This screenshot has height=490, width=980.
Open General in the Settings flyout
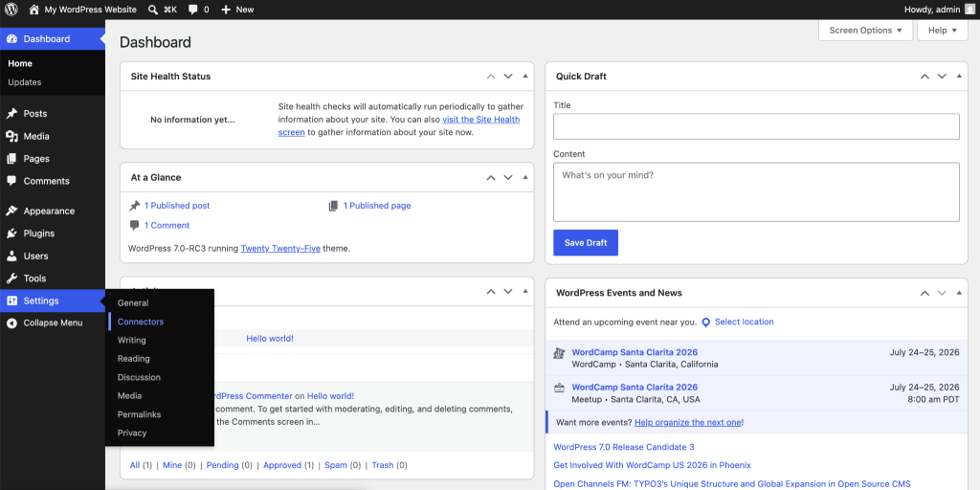point(133,303)
